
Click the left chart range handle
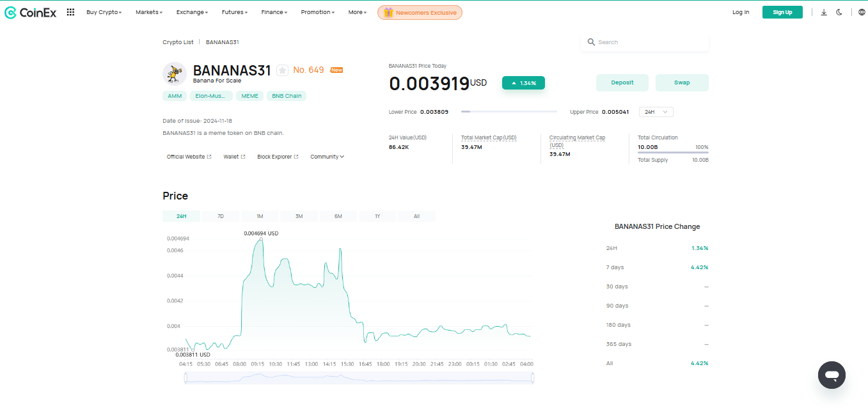pos(185,378)
